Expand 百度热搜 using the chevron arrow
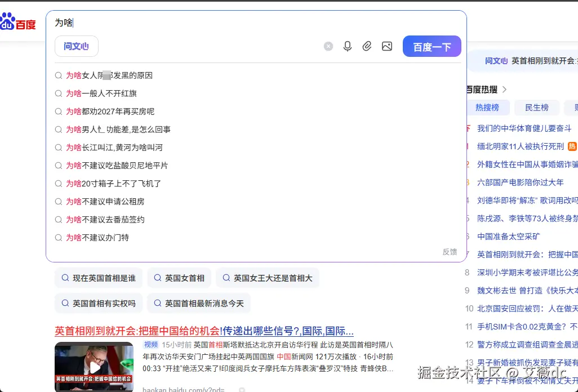 click(503, 89)
